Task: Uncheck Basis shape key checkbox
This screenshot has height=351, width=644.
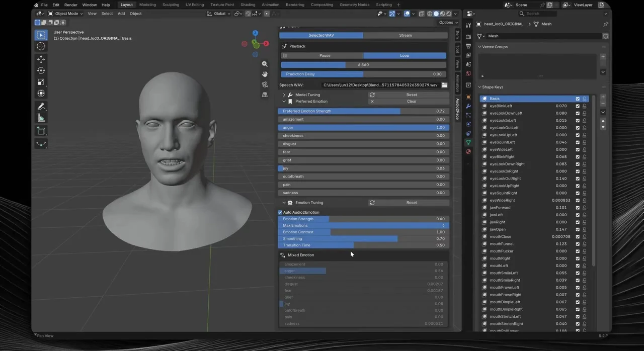Action: pos(578,99)
